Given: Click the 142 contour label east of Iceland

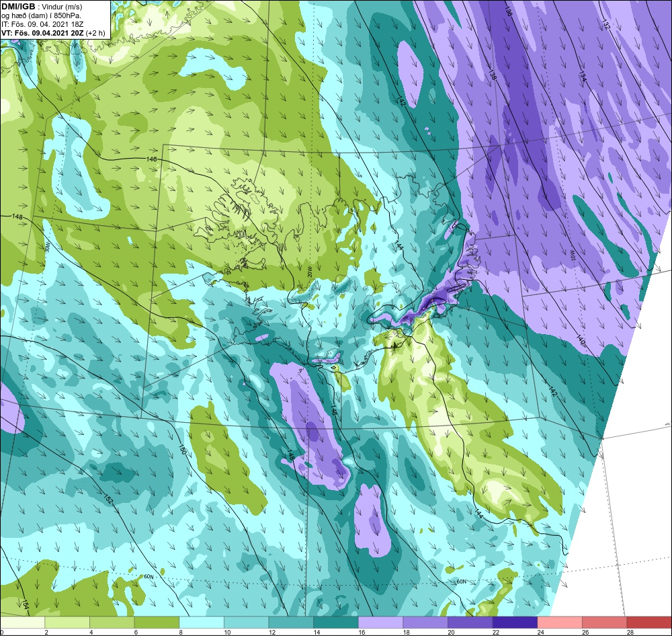Looking at the screenshot, I should [553, 391].
